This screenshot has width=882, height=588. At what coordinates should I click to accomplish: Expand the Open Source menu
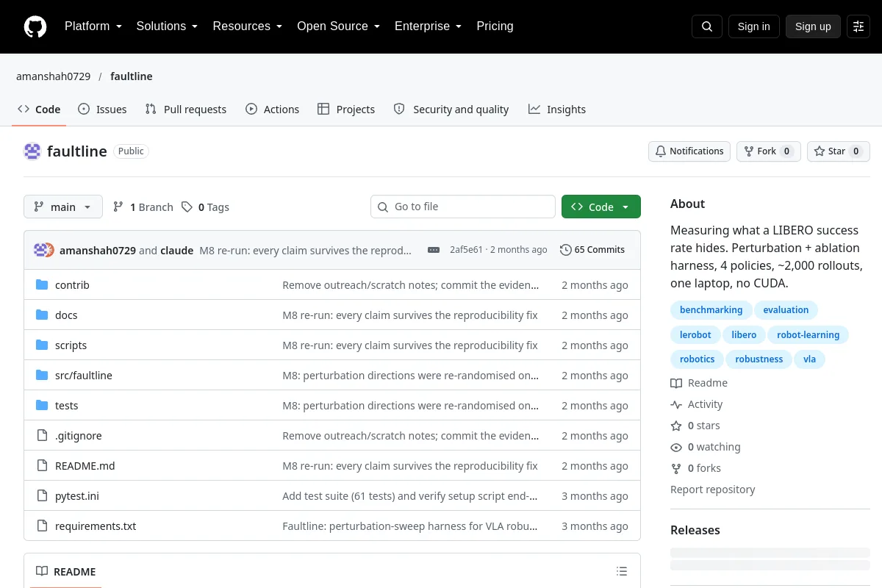tap(339, 26)
